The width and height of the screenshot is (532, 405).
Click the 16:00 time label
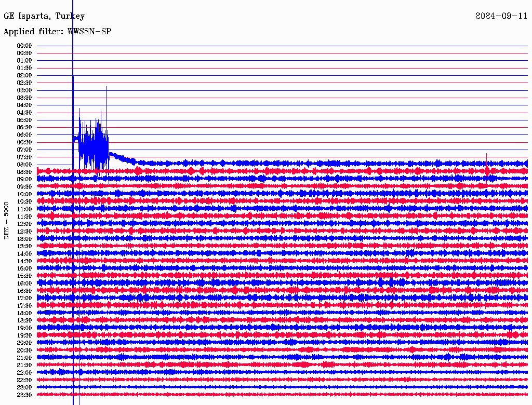(24, 283)
